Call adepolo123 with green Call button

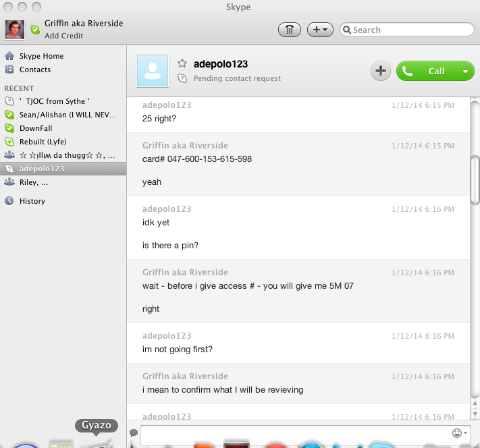pyautogui.click(x=427, y=71)
